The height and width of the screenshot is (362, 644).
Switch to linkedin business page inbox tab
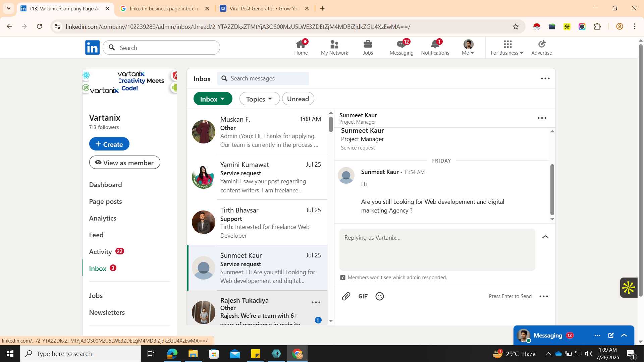pos(164,8)
